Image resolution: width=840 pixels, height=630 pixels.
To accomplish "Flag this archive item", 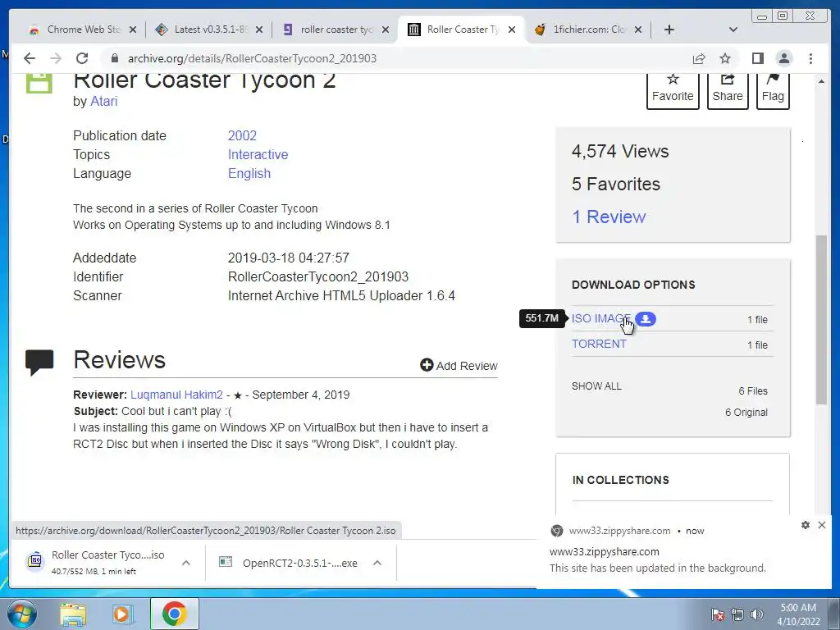I will click(773, 90).
